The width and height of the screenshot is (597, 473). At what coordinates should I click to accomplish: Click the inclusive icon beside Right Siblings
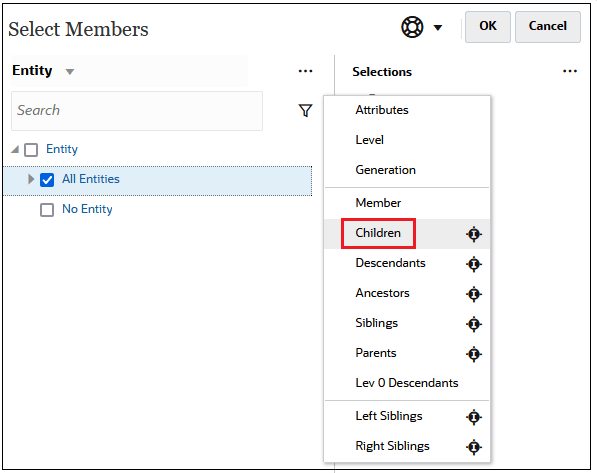coord(474,447)
